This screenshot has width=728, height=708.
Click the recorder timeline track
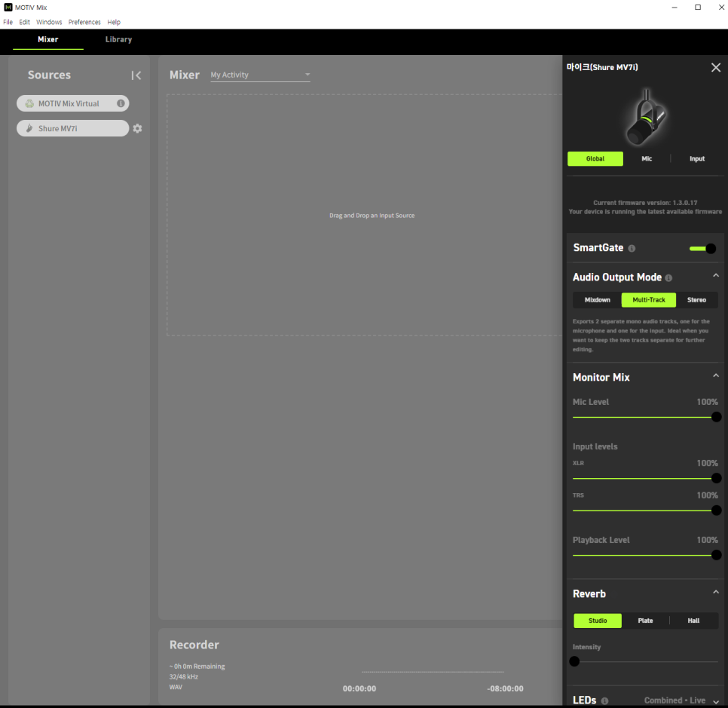click(x=433, y=672)
